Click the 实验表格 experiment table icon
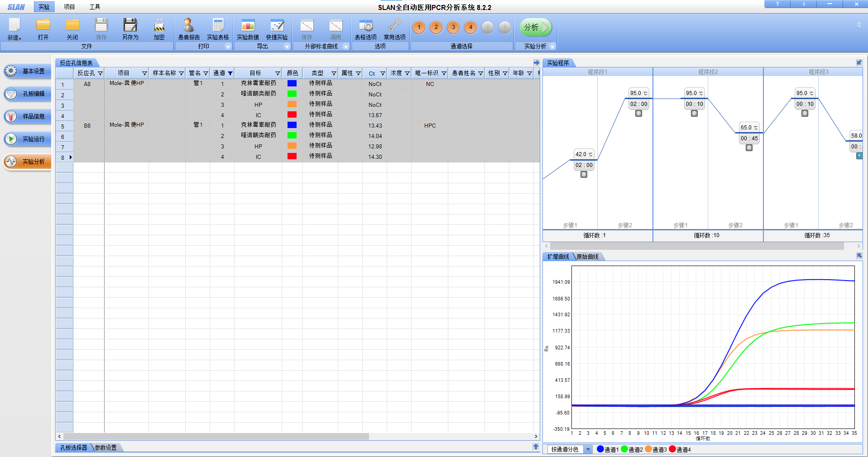Viewport: 868px width, 457px height. [x=218, y=26]
